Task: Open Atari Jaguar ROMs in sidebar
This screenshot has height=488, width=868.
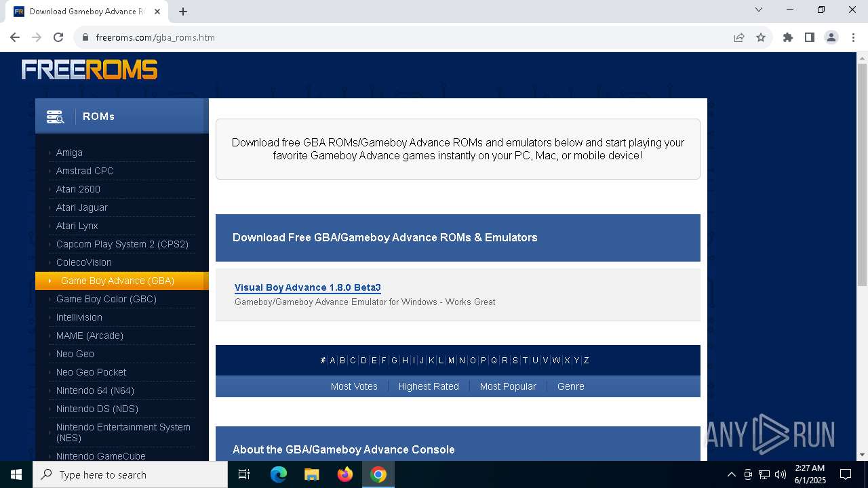Action: click(82, 207)
